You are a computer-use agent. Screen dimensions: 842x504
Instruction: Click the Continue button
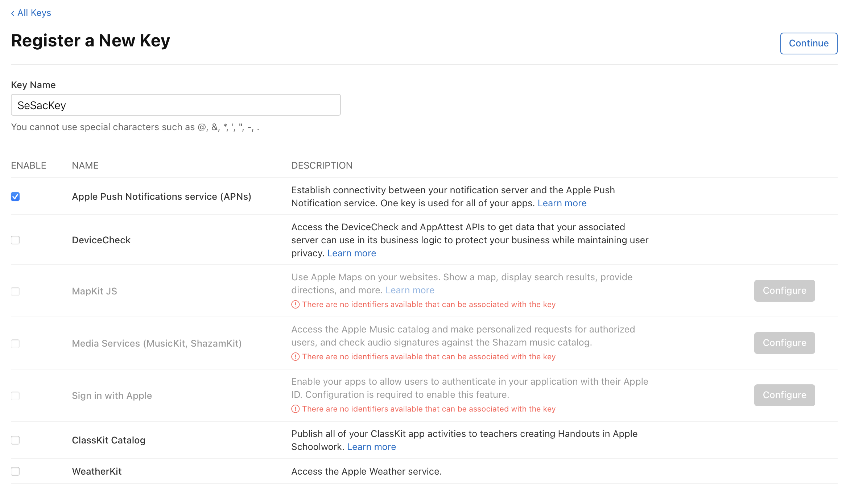click(x=808, y=44)
